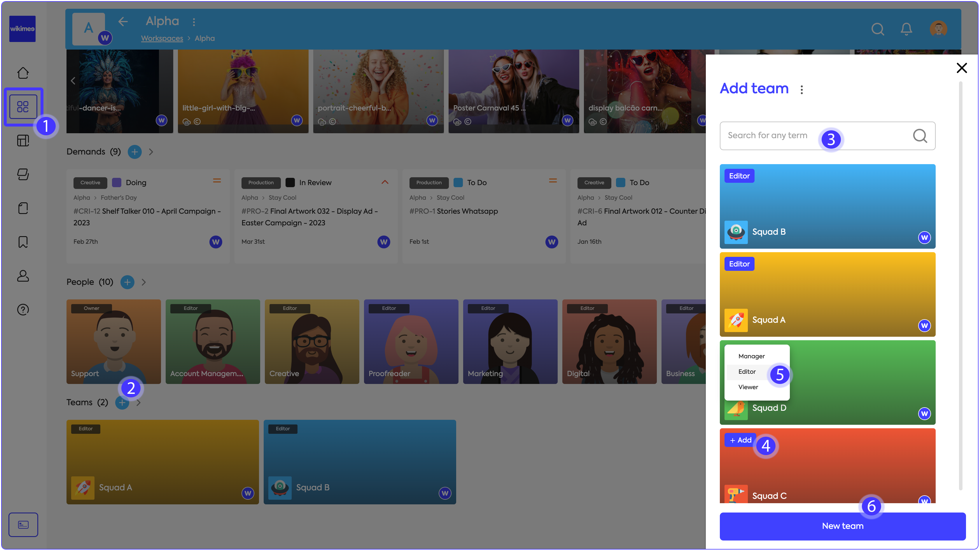Click the New team button
This screenshot has width=980, height=551.
click(x=842, y=526)
